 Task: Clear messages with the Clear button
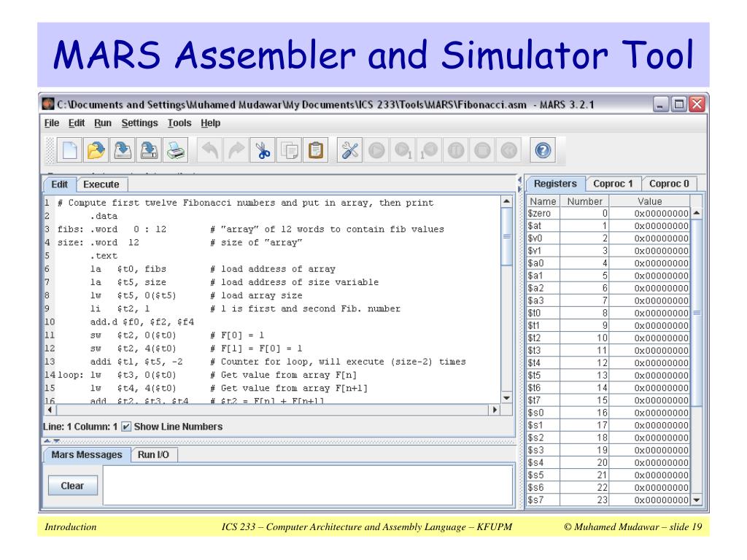pyautogui.click(x=72, y=486)
